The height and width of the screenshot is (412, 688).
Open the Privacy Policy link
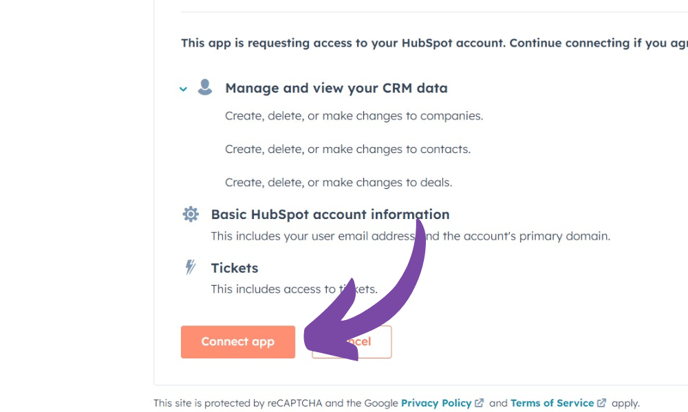tap(436, 403)
